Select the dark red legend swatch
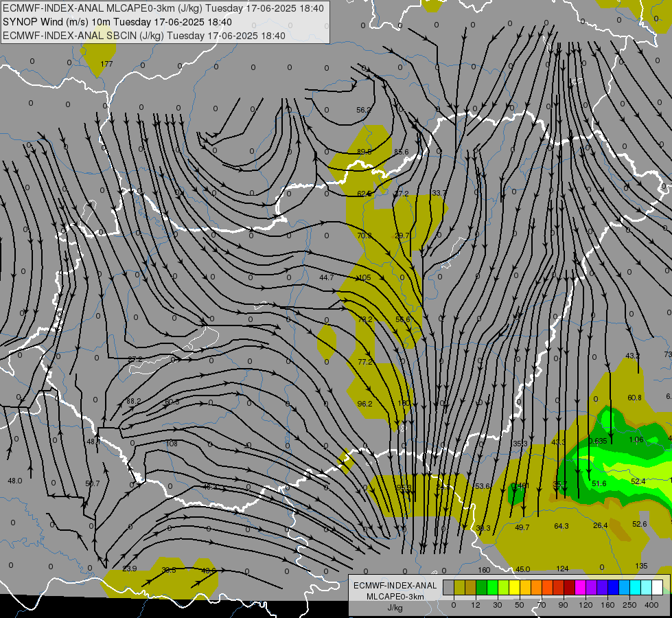The image size is (672, 618). tap(569, 587)
